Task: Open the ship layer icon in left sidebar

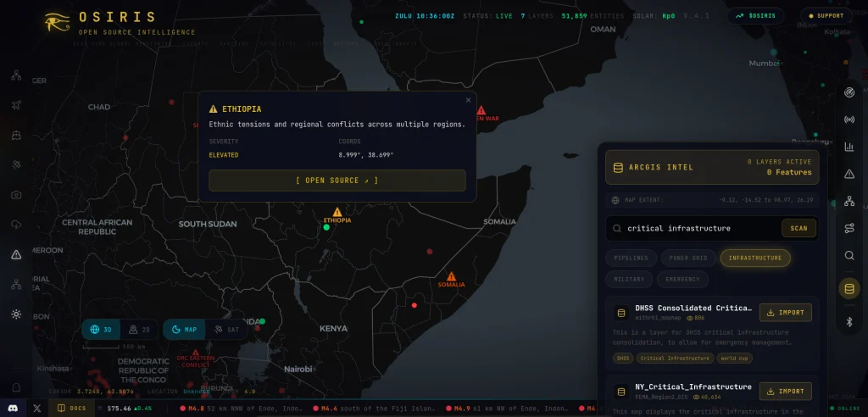Action: (x=16, y=135)
